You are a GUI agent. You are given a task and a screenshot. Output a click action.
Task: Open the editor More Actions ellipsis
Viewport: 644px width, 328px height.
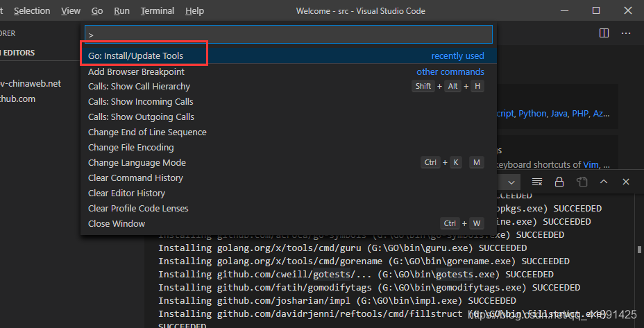626,33
